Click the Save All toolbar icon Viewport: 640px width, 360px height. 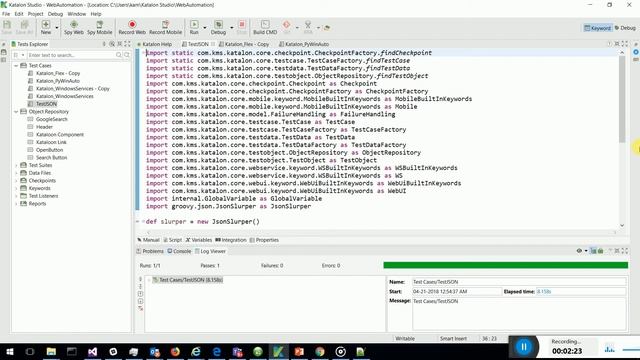click(24, 27)
